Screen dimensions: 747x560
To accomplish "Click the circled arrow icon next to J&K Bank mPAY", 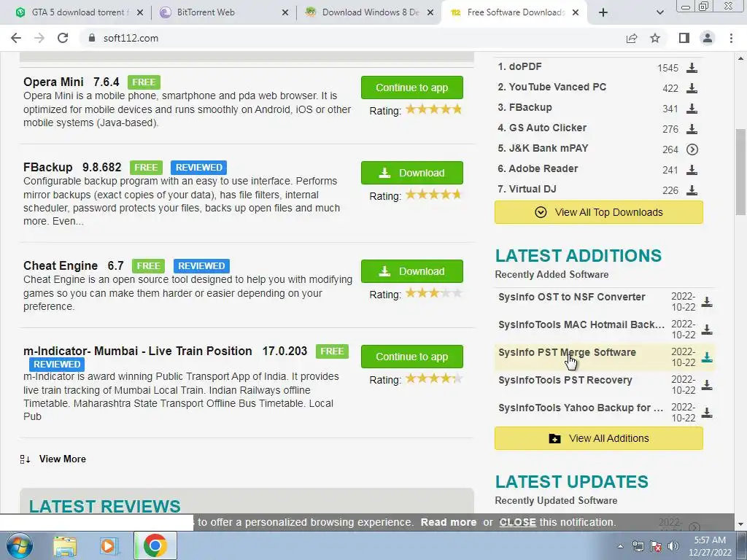I will coord(692,149).
